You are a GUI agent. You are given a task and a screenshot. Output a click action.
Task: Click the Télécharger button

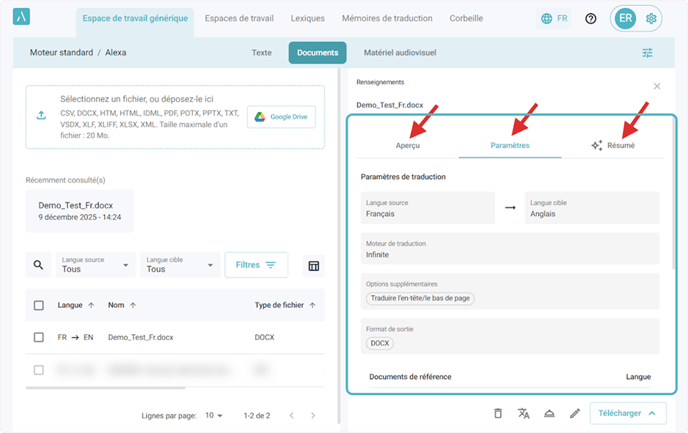627,413
